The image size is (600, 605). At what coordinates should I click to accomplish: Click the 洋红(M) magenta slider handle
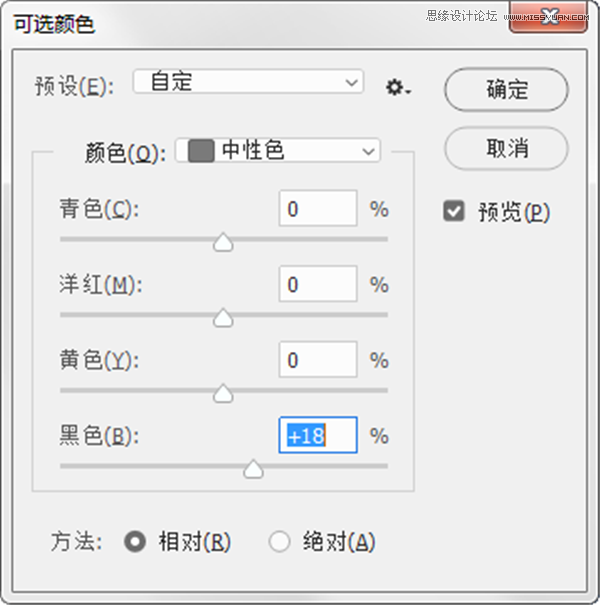pyautogui.click(x=223, y=318)
